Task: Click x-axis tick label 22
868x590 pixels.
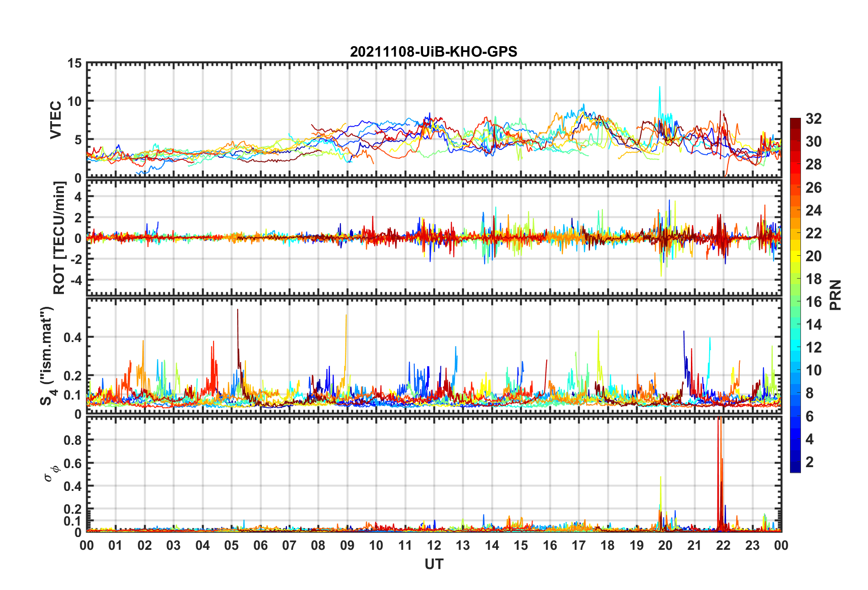Action: point(723,545)
